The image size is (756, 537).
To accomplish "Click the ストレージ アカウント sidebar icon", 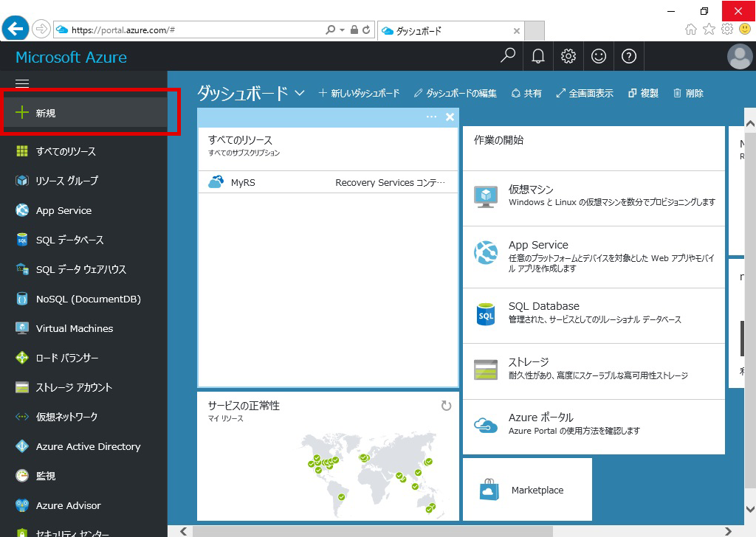I will coord(22,387).
